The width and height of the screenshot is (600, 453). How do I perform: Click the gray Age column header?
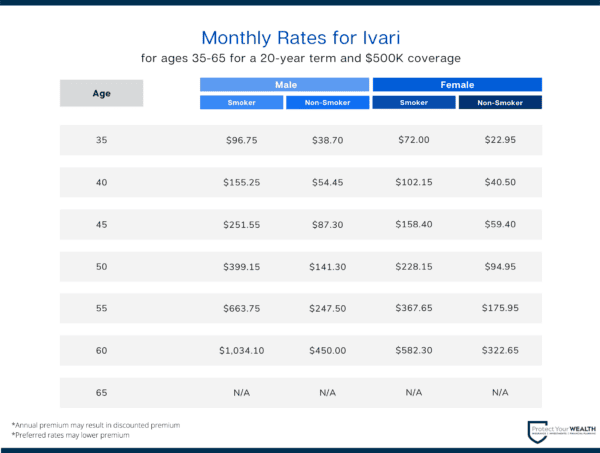coord(101,93)
